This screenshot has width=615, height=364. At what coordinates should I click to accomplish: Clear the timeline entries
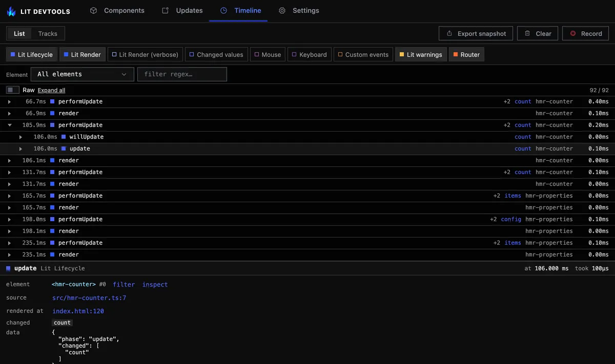coord(538,34)
